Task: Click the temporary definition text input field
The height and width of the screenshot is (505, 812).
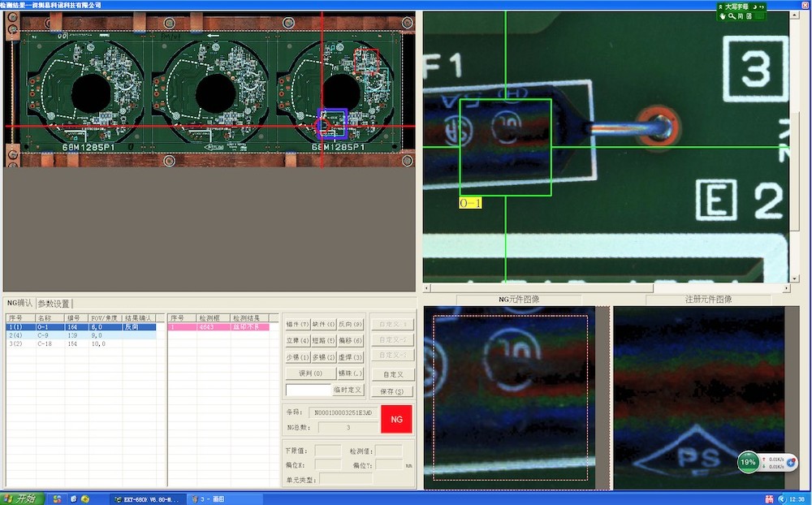Action: pyautogui.click(x=309, y=391)
